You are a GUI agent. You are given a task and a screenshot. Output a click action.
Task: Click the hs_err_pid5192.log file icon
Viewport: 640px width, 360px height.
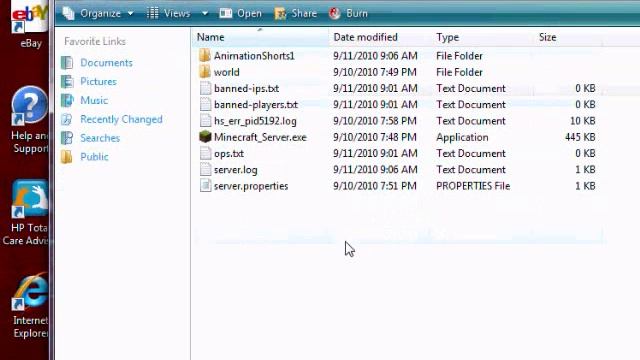click(x=205, y=121)
